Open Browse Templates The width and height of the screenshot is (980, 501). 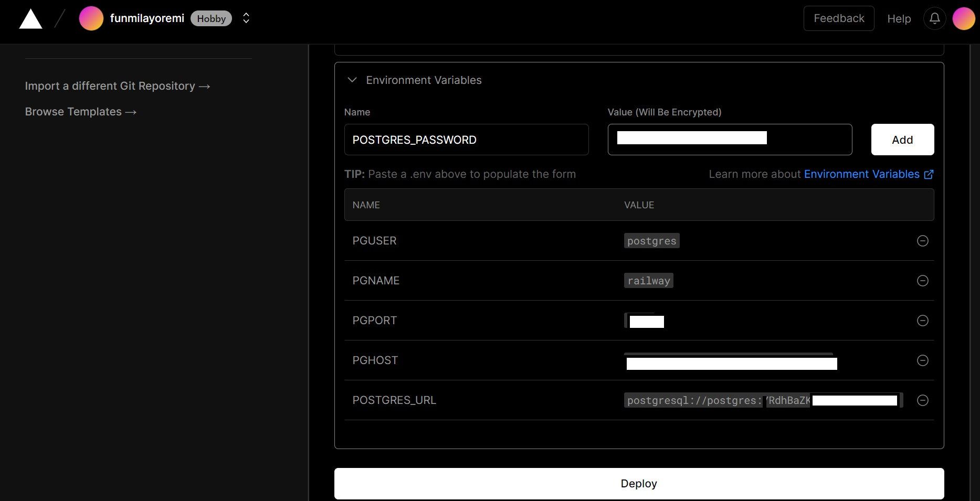point(80,111)
